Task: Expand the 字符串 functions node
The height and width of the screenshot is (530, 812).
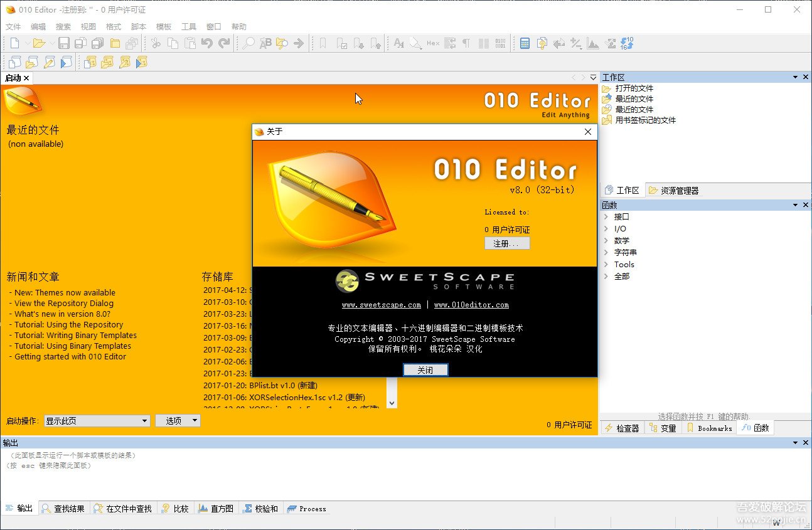Action: coord(606,253)
